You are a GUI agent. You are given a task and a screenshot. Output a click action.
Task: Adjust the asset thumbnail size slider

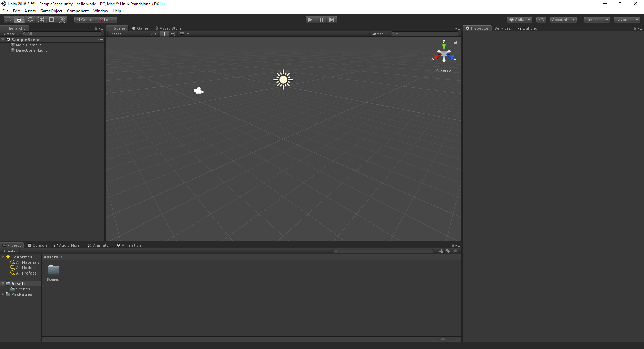pyautogui.click(x=444, y=339)
